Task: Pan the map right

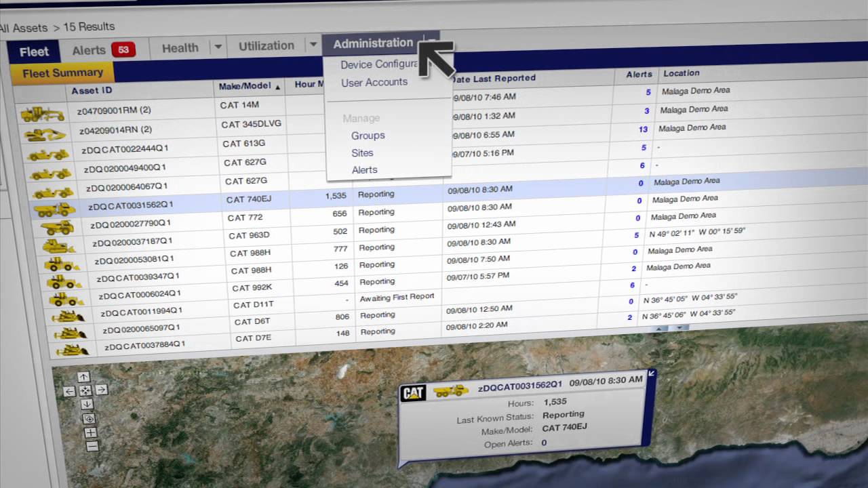Action: click(101, 390)
